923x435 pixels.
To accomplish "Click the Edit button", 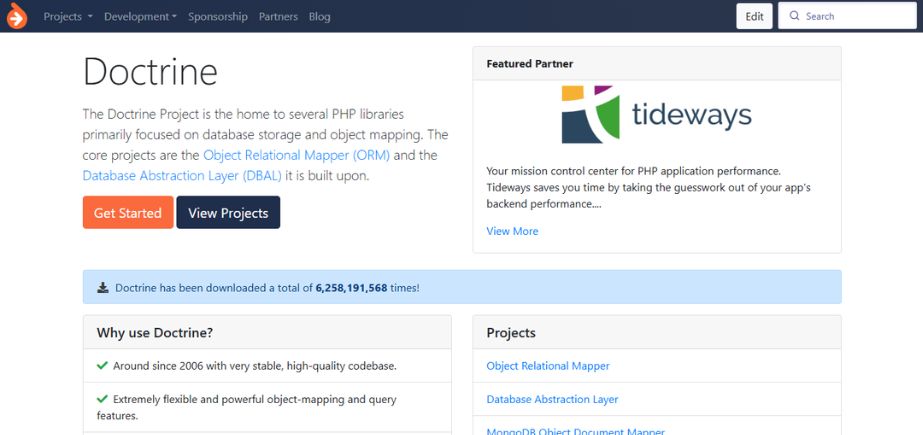I will pyautogui.click(x=754, y=16).
